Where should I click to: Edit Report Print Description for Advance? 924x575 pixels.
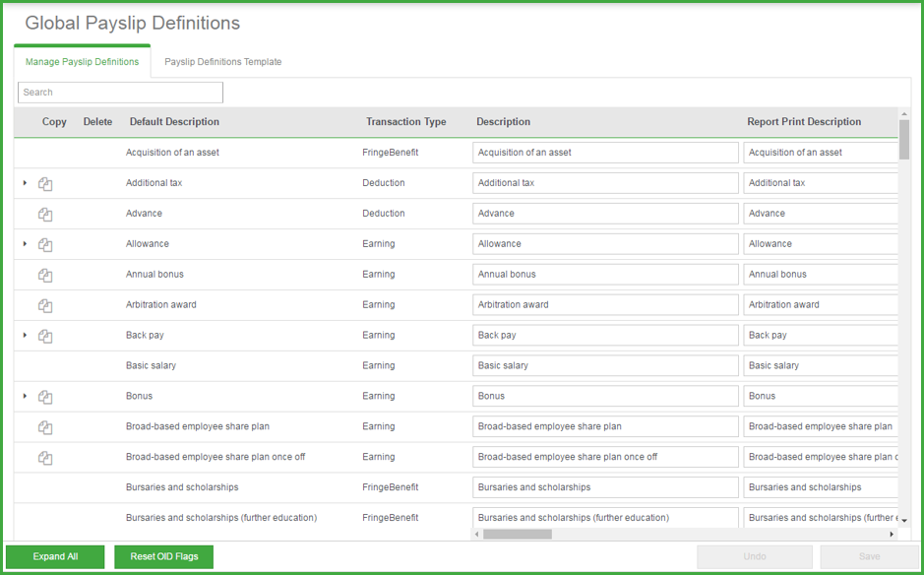click(821, 214)
